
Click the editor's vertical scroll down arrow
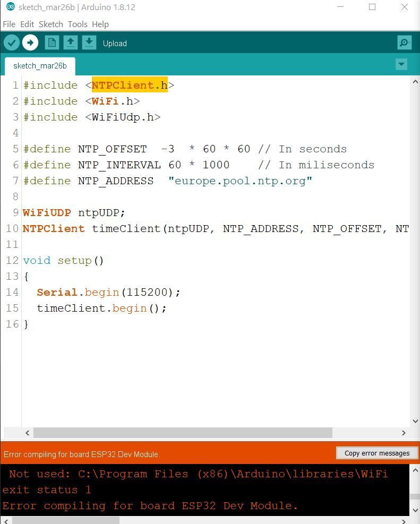415,421
